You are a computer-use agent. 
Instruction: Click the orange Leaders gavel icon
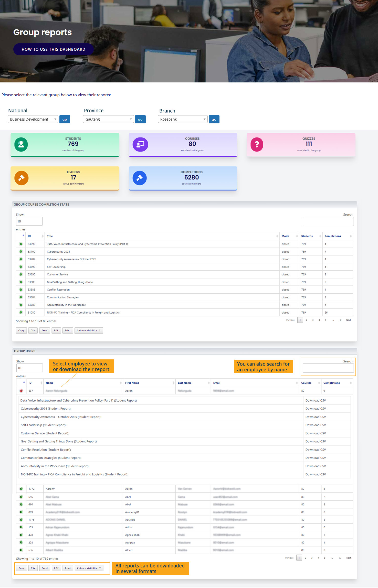pos(21,178)
